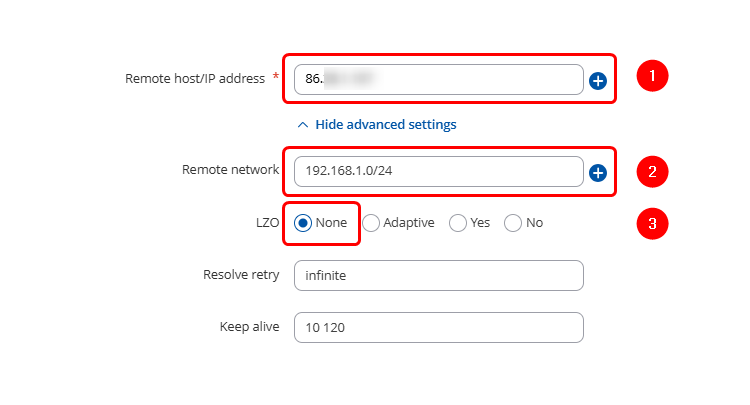The image size is (750, 405).
Task: Choose No for LZO compression
Action: 513,223
